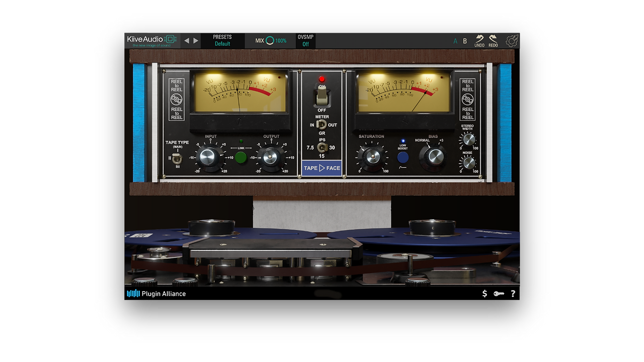Click the dollar sign store icon

(x=484, y=294)
